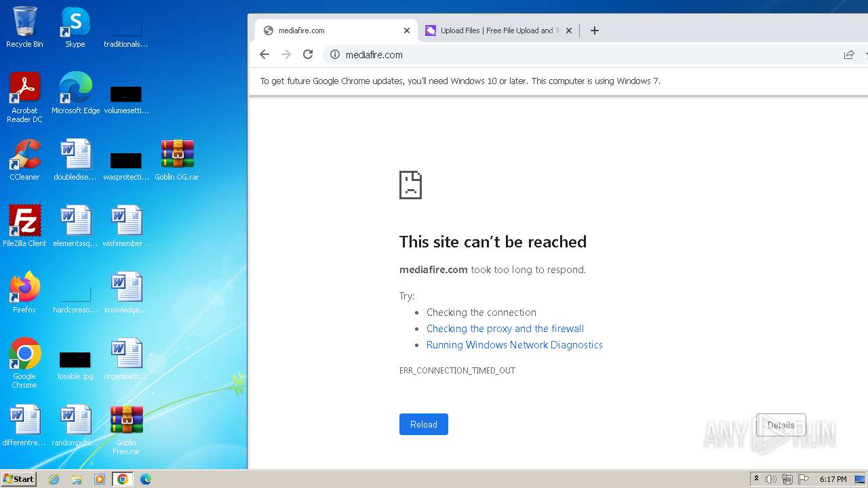
Task: Open the network tray icon
Action: [787, 479]
